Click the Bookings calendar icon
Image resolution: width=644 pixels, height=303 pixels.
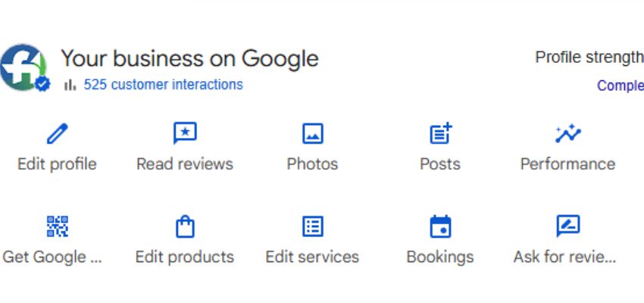440,226
